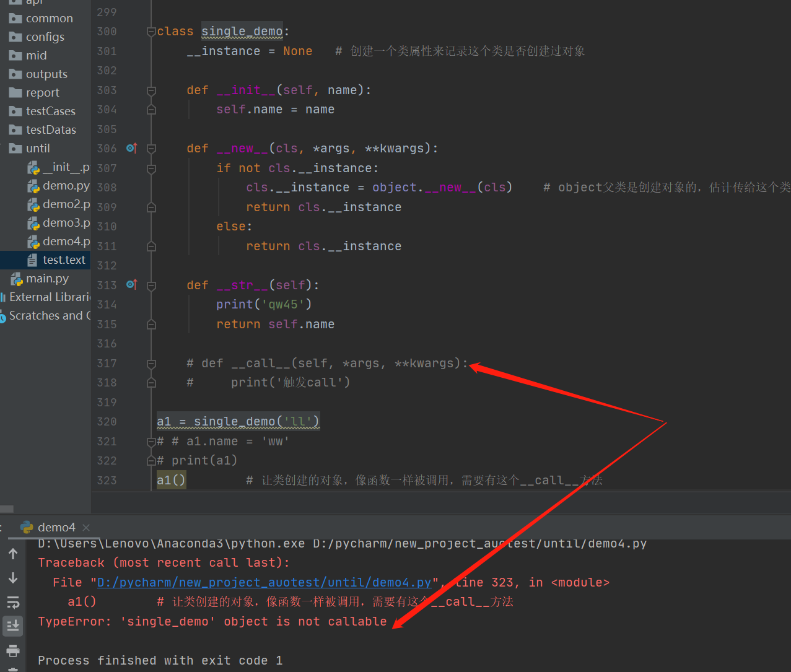Screen dimensions: 791x672
Task: Select main.py in the project tree
Action: (x=47, y=279)
